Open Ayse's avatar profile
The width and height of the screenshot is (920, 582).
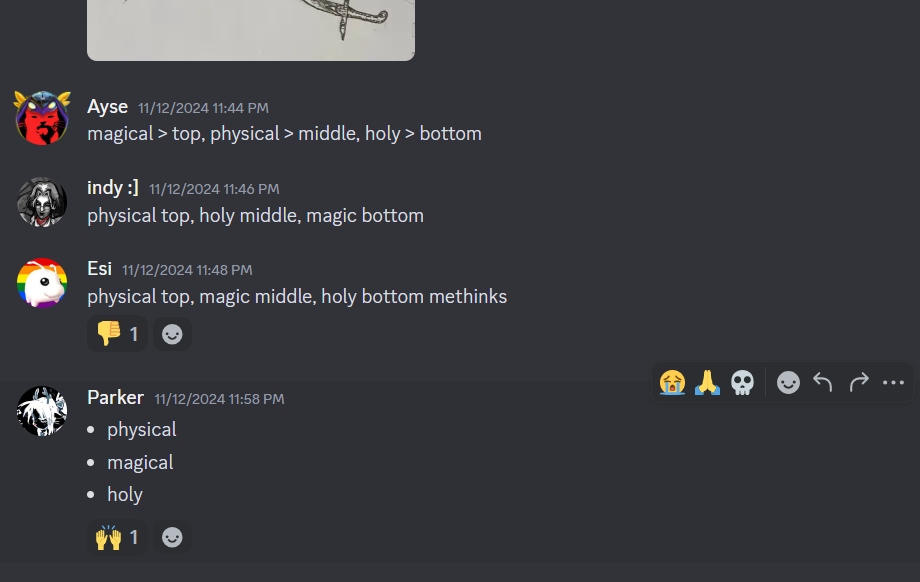(42, 118)
